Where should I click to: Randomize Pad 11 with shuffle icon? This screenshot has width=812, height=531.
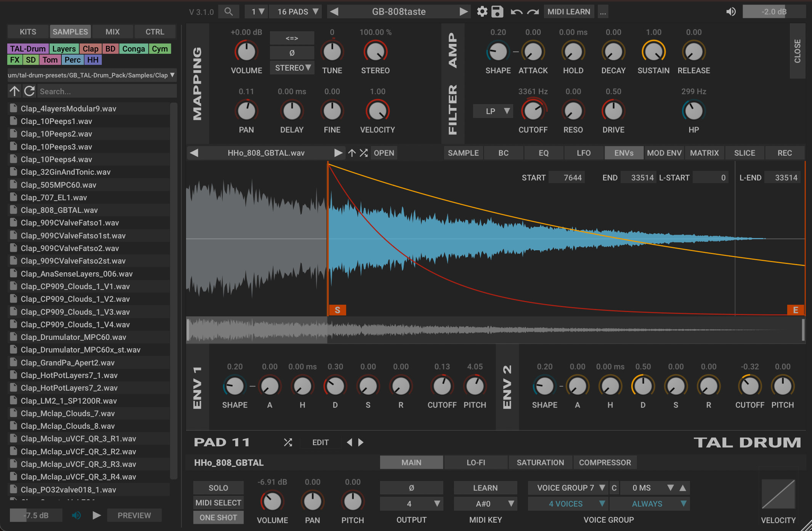[x=288, y=442]
